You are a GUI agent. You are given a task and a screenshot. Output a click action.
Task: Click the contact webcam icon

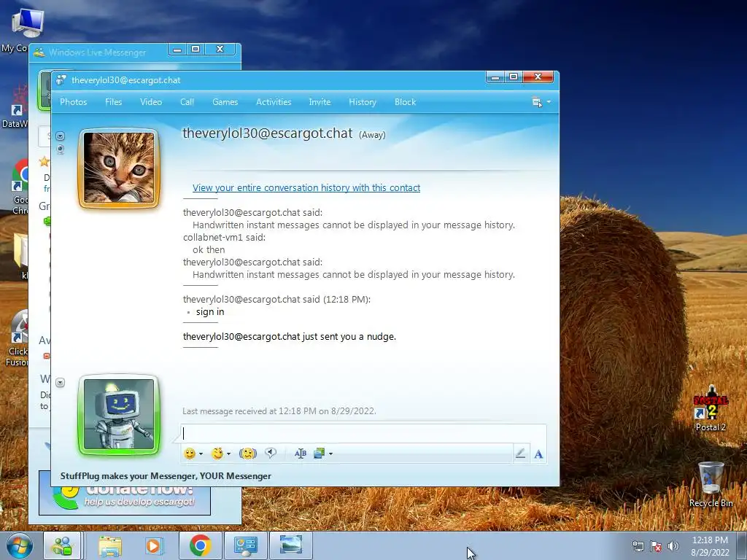61,149
